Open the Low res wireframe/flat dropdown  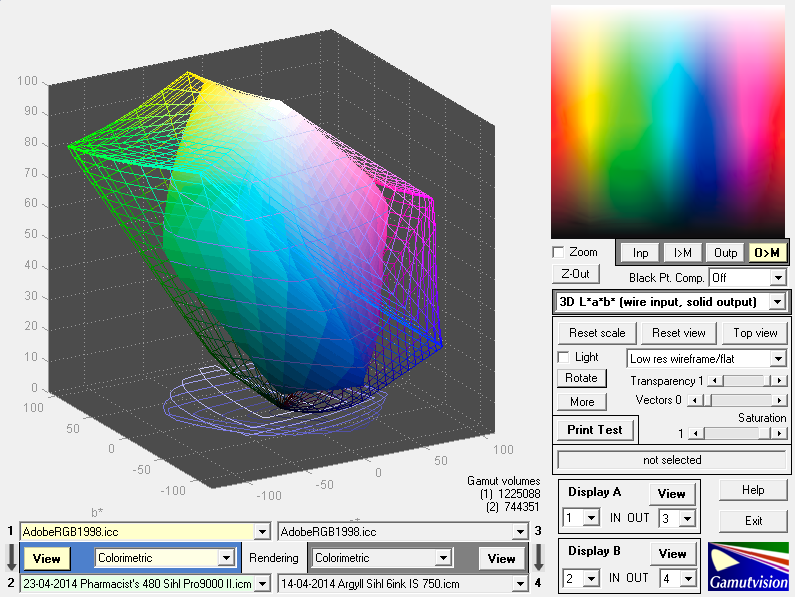777,358
